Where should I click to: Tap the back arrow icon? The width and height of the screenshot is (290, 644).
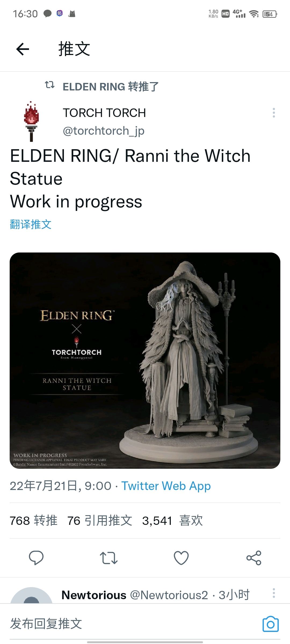pyautogui.click(x=23, y=49)
